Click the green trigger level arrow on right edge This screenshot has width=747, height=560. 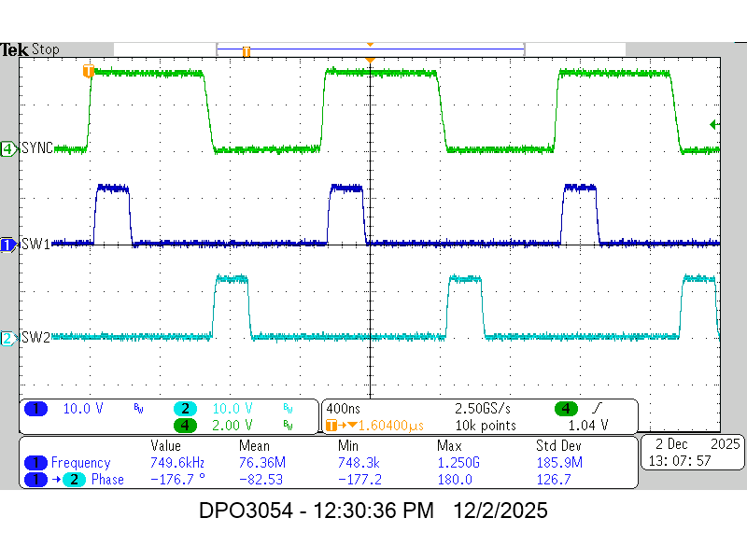click(714, 123)
